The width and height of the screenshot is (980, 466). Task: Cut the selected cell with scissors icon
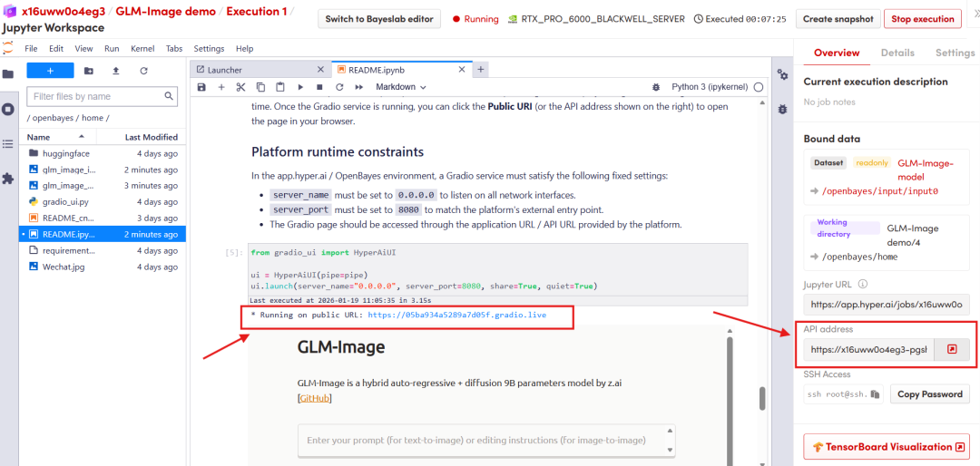240,87
